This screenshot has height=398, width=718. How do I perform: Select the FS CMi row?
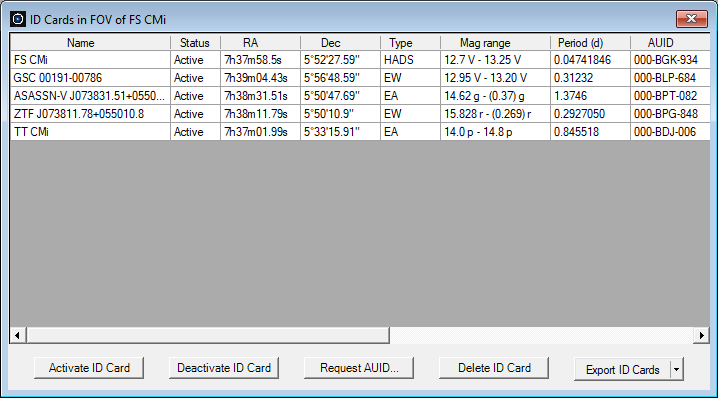coord(360,60)
